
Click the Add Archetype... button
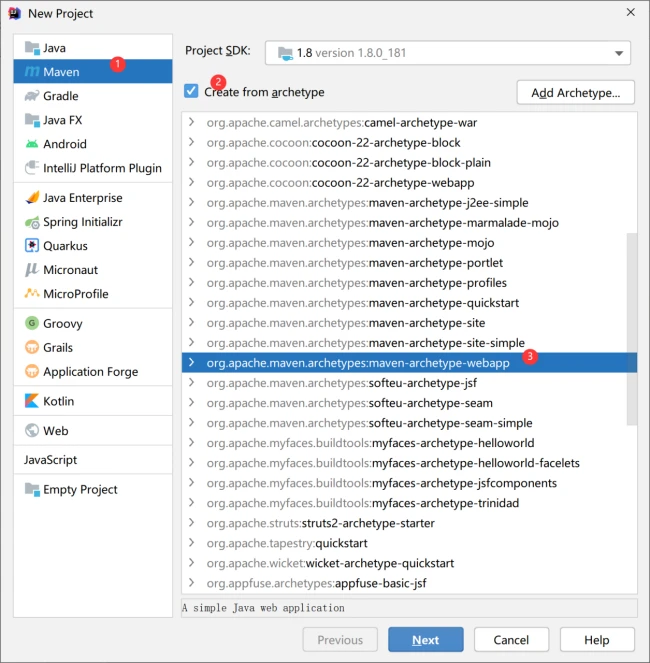tap(576, 93)
